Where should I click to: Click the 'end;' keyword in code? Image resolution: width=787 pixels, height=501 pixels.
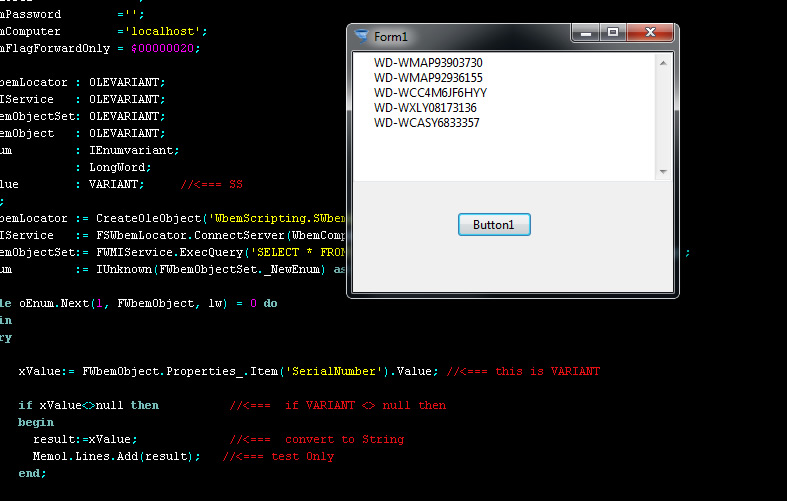tap(32, 473)
